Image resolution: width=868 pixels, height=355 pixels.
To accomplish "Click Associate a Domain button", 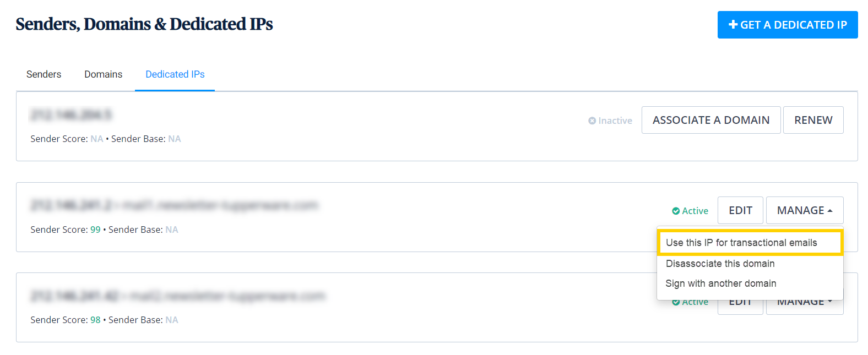I will [x=711, y=120].
